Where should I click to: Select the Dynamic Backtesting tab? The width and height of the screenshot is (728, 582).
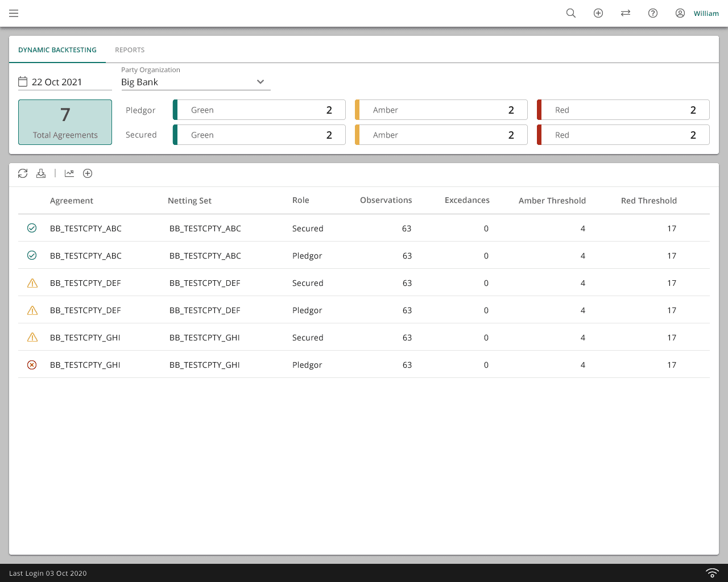57,50
